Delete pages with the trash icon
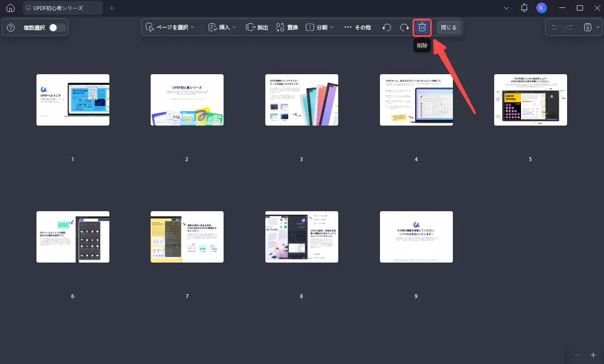This screenshot has height=364, width=604. pyautogui.click(x=422, y=27)
